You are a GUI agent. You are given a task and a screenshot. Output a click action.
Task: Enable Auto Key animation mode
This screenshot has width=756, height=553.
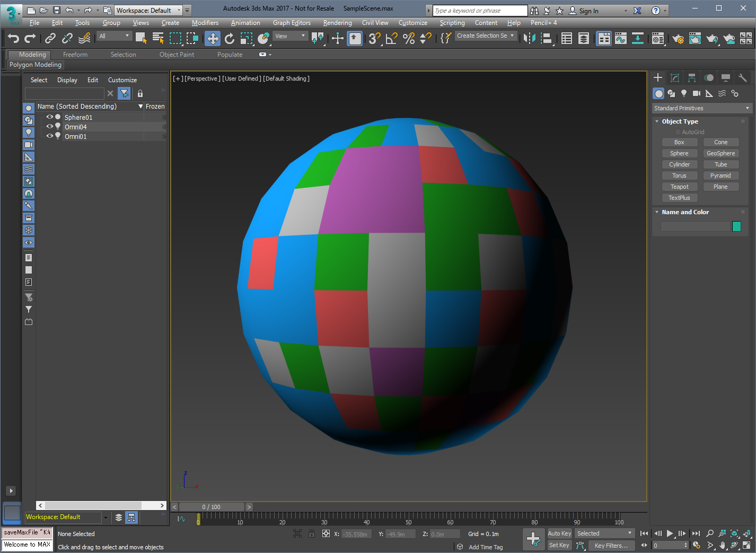point(559,533)
